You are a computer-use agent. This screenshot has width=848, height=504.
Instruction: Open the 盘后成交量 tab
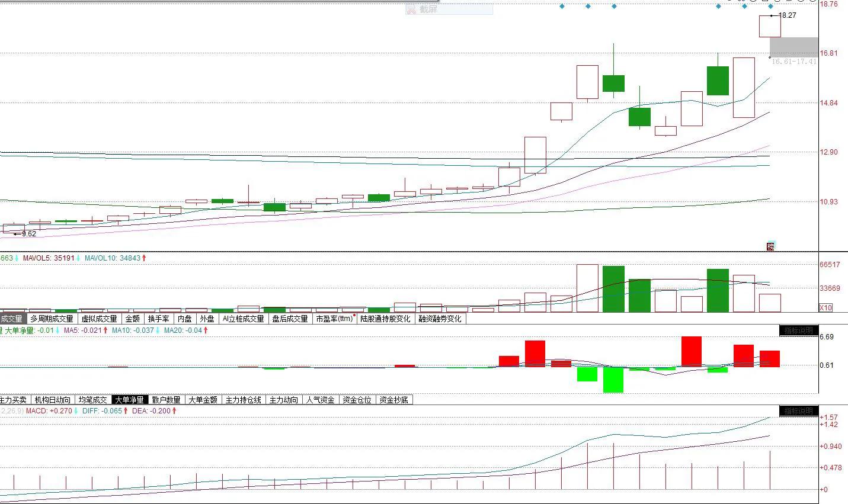click(290, 319)
